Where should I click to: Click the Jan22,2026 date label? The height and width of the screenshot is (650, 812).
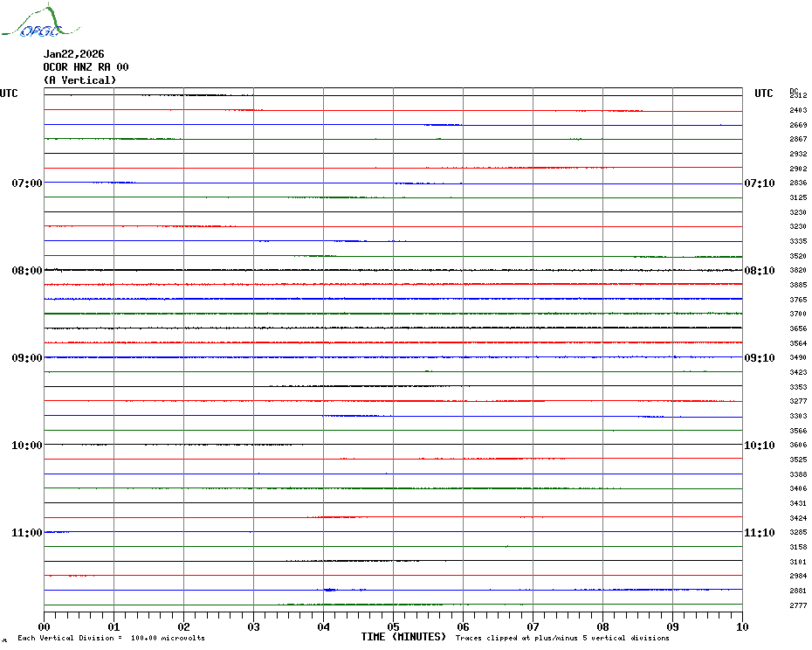(75, 54)
